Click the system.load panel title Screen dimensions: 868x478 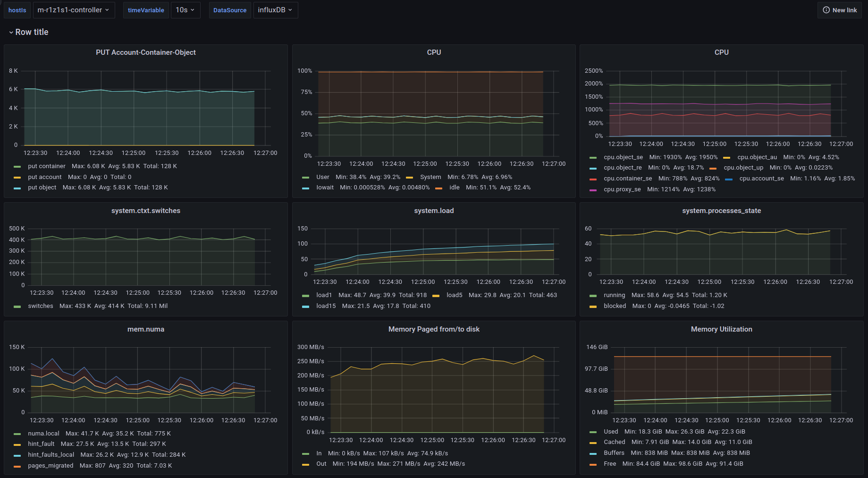click(434, 211)
